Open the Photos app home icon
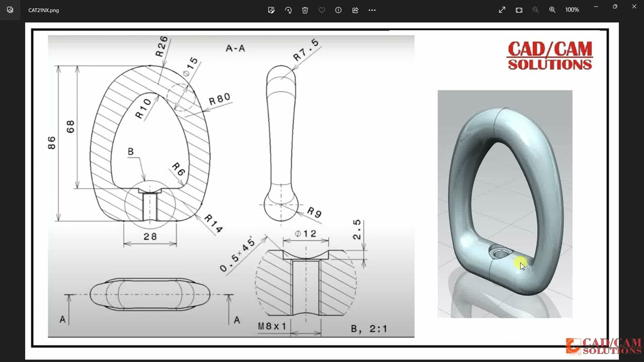 point(10,10)
